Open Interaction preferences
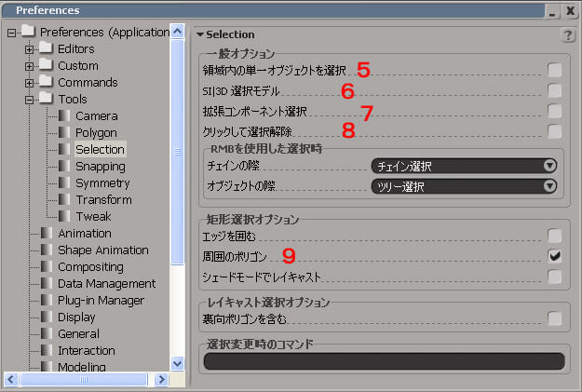 (x=87, y=350)
